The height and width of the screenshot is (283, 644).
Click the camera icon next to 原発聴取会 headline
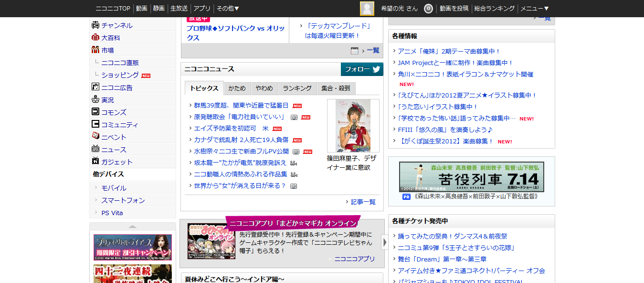(294, 117)
